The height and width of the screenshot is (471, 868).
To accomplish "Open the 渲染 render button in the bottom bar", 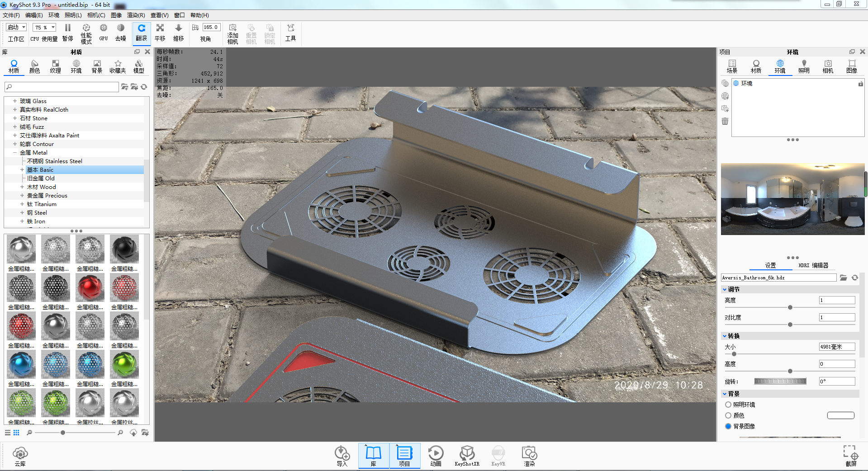I will pos(529,456).
